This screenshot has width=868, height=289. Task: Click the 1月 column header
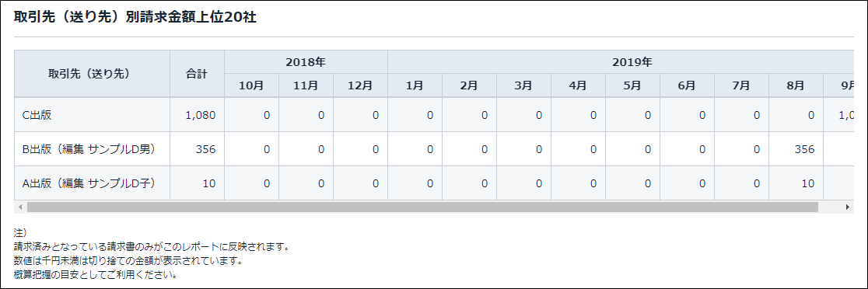click(415, 85)
